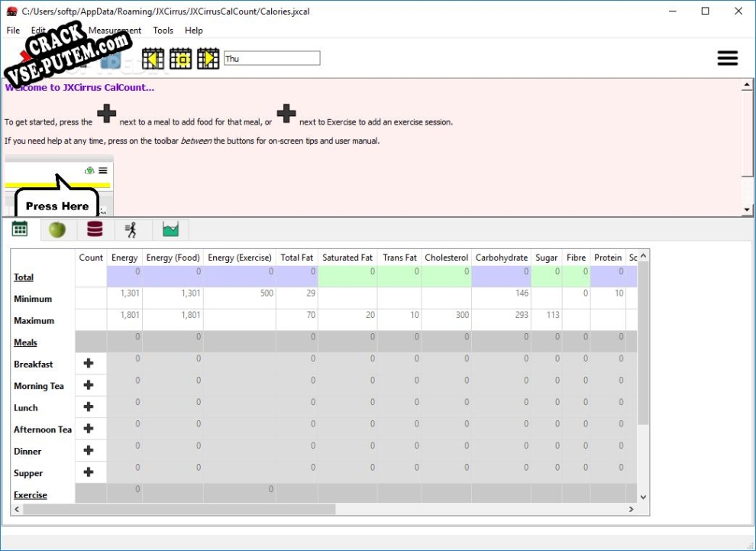
Task: Add food to Morning Tea with plus
Action: click(89, 385)
